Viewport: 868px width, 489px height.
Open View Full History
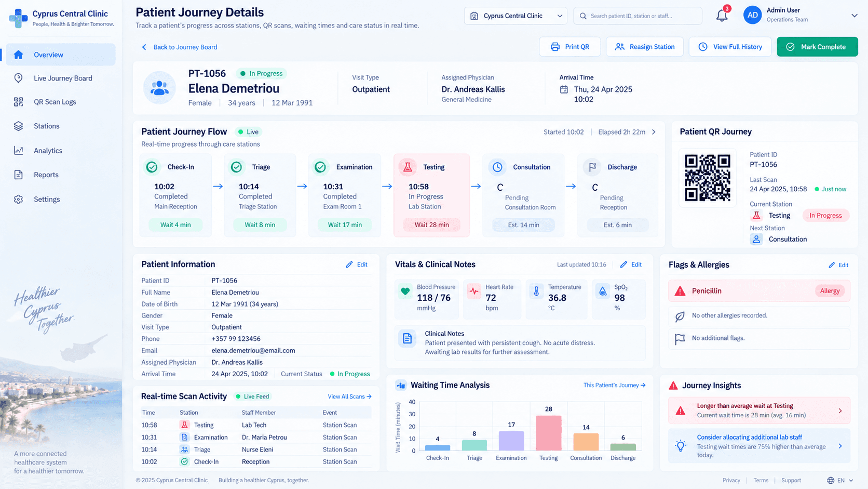(730, 47)
